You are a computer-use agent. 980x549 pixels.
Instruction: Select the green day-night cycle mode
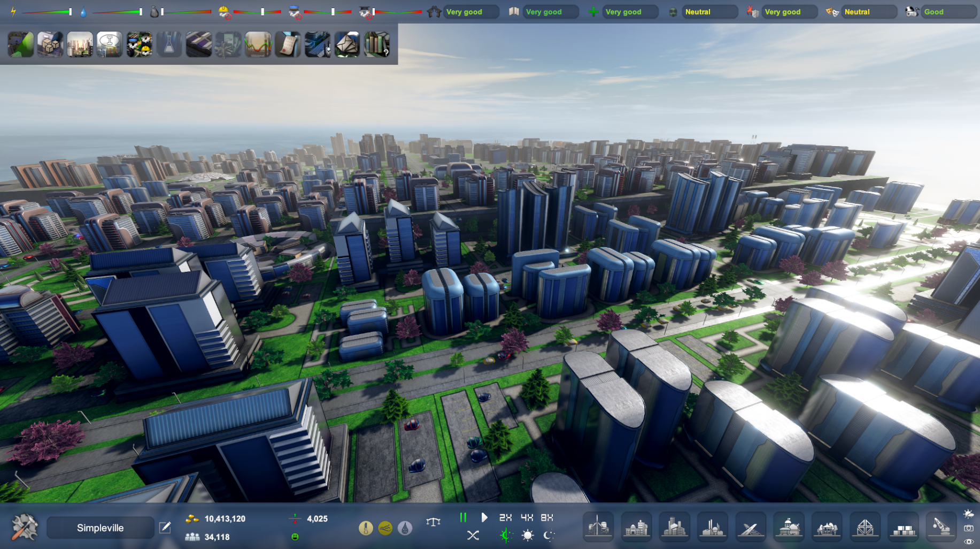(506, 535)
